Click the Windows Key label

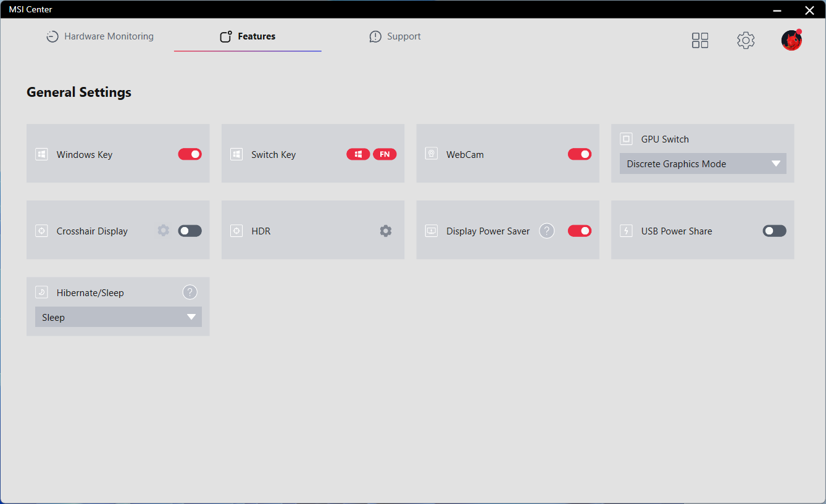[x=85, y=155]
